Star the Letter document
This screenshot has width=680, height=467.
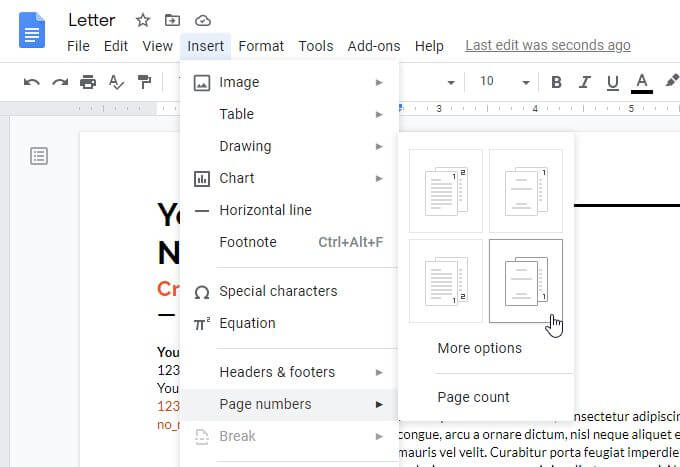pos(143,20)
